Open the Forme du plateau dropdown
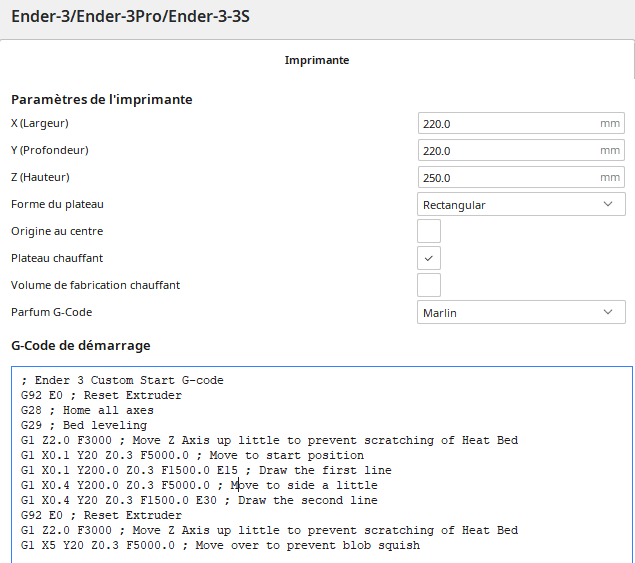Image resolution: width=635 pixels, height=563 pixels. [x=521, y=204]
